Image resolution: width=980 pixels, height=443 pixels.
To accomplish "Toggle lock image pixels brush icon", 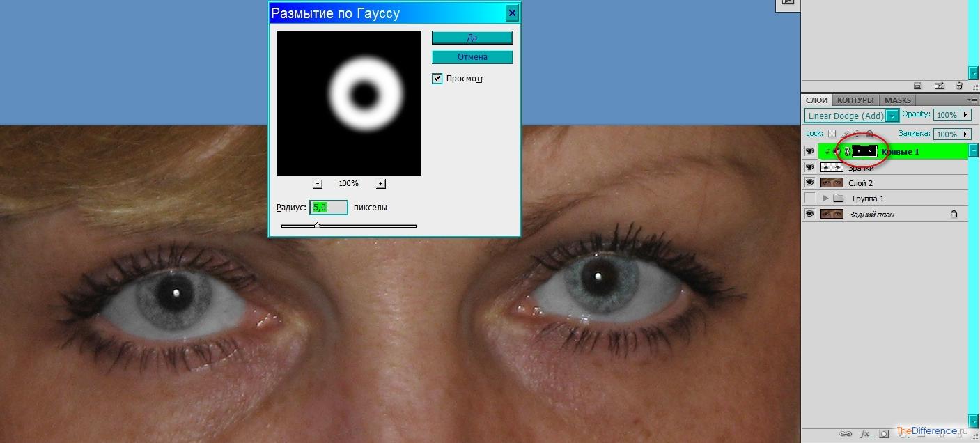I will click(845, 133).
